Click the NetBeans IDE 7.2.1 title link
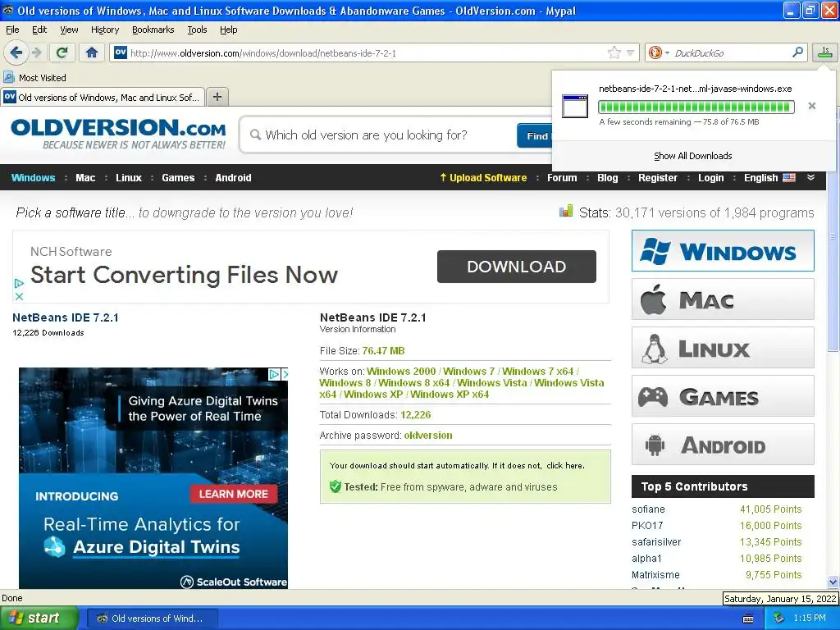This screenshot has height=630, width=840. pos(66,317)
